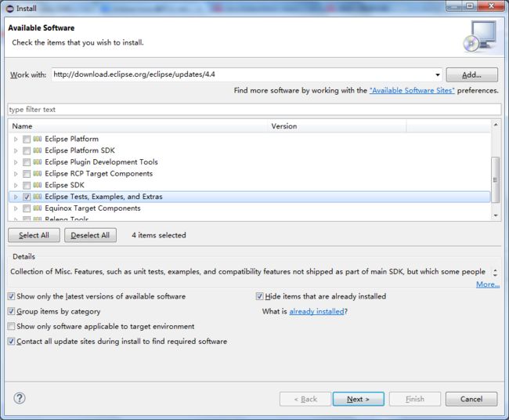
Task: Select Eclipse Plugin Development Tools row text
Action: coord(101,161)
